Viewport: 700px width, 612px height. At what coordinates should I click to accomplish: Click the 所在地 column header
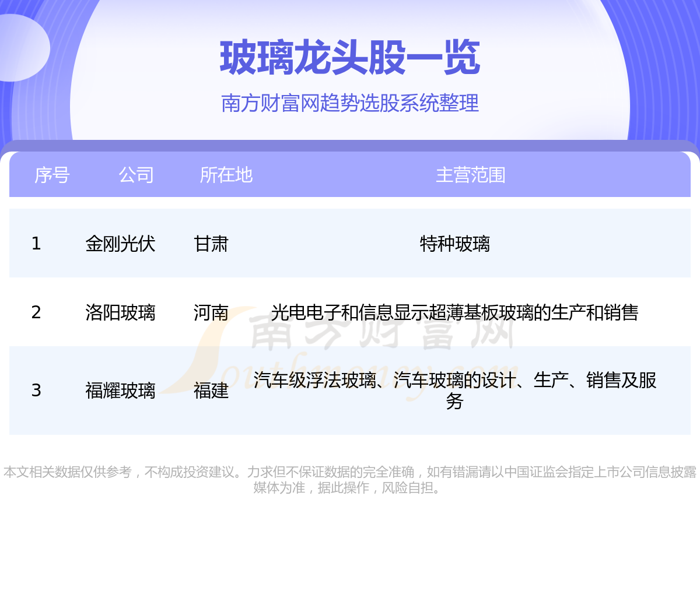[x=226, y=175]
